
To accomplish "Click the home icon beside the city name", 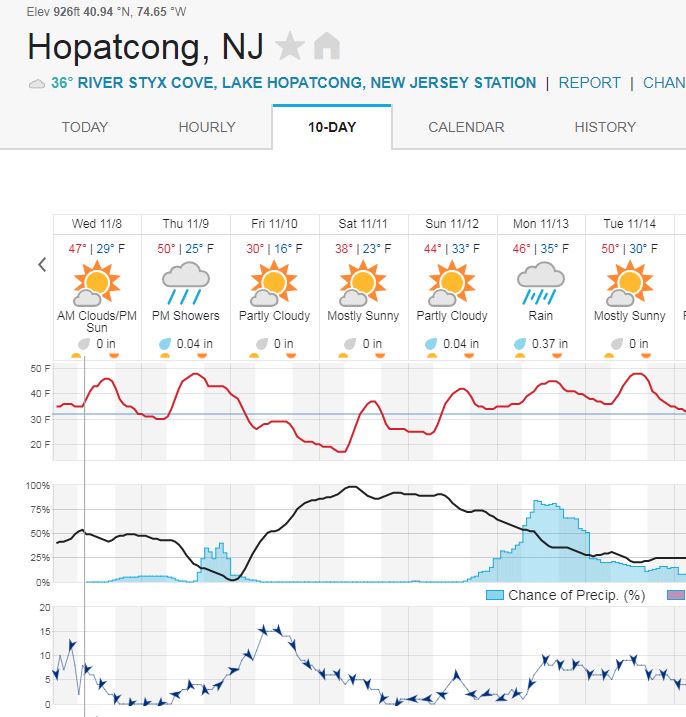I will 326,46.
